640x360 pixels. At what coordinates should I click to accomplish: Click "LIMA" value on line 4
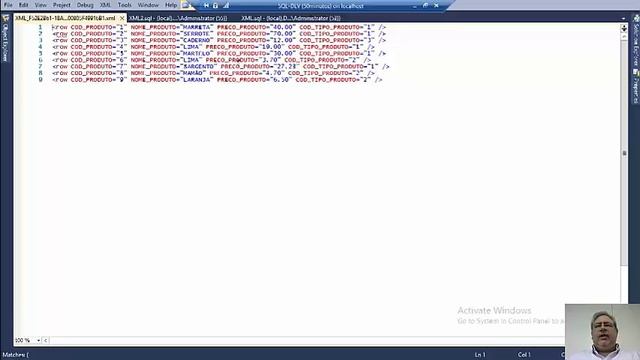[x=191, y=47]
